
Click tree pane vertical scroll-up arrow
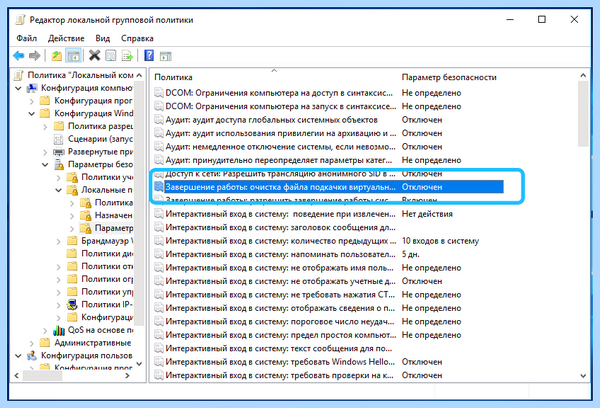139,75
